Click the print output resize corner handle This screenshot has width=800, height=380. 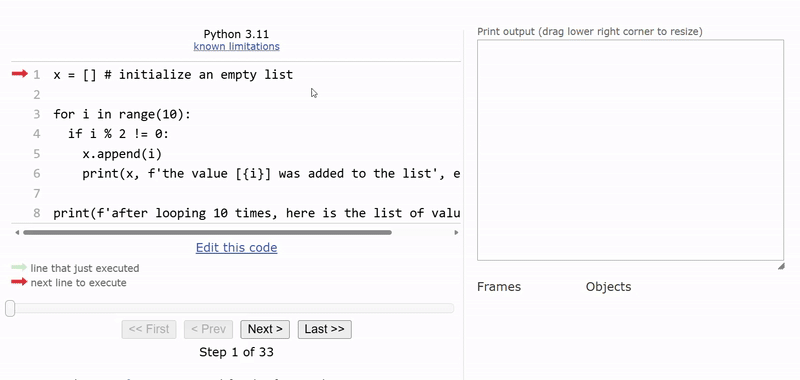[781, 266]
